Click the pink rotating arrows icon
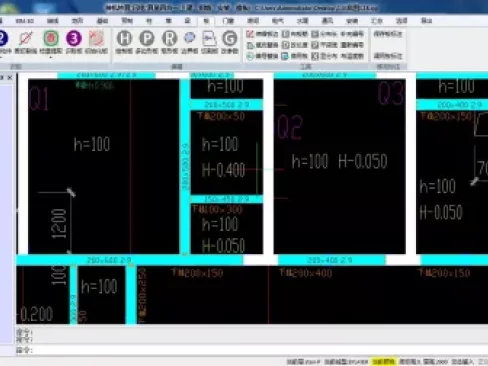The image size is (488, 366). pyautogui.click(x=96, y=39)
